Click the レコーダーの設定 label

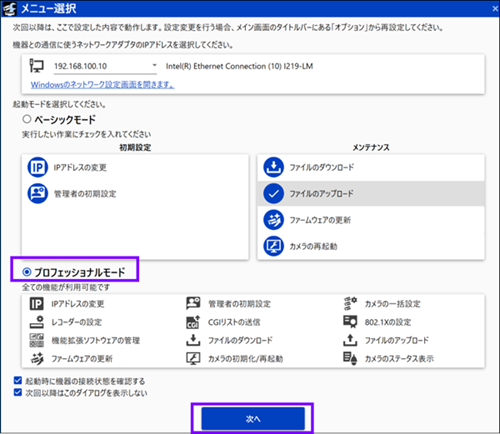[76, 322]
